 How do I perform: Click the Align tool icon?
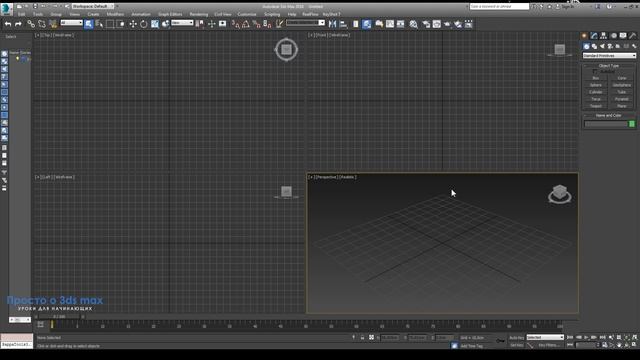(x=343, y=24)
